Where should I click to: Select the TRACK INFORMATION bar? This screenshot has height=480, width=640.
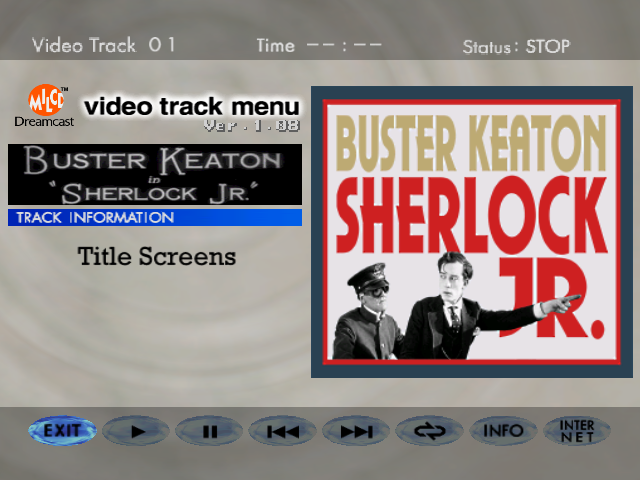click(x=155, y=218)
